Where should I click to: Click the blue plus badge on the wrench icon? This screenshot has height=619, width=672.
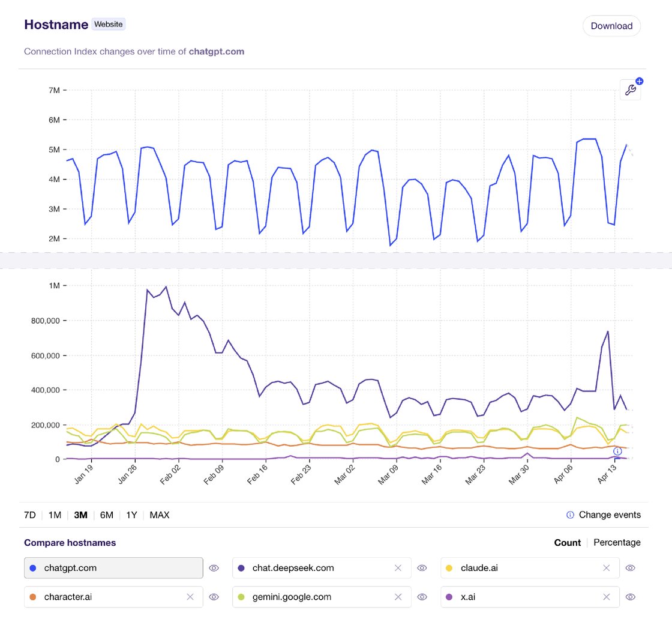[x=639, y=80]
